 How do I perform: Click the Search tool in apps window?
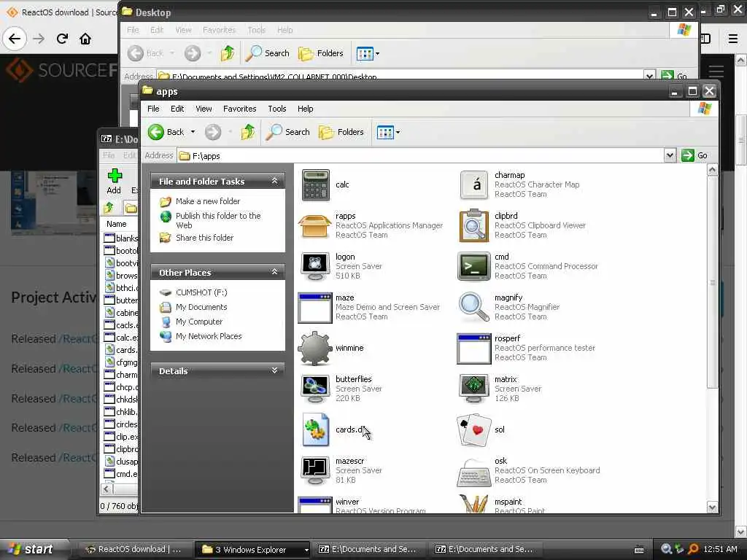287,132
